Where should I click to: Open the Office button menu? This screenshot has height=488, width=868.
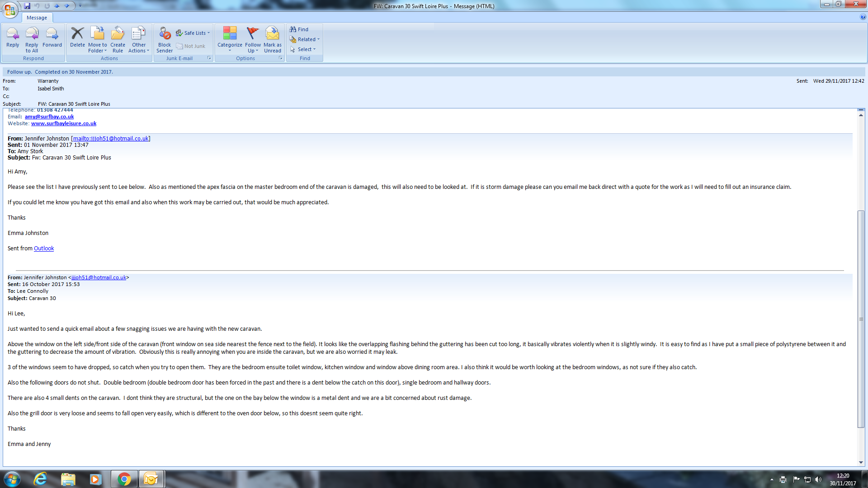[x=10, y=9]
